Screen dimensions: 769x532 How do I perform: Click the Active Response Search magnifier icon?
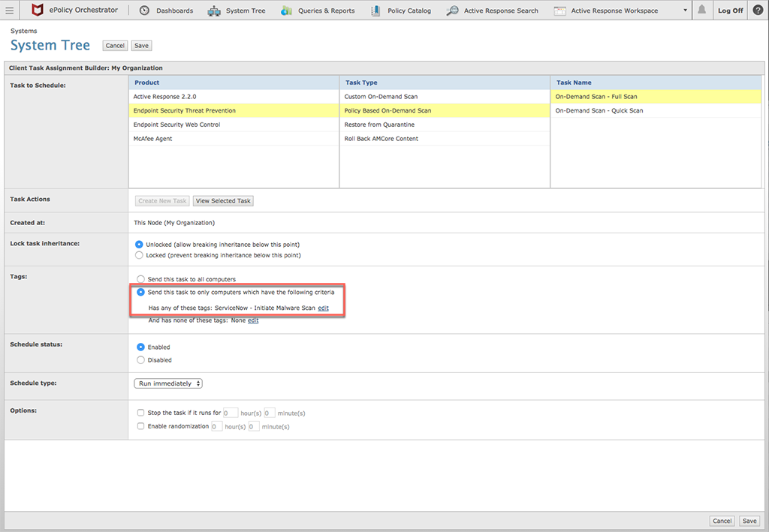tap(452, 11)
